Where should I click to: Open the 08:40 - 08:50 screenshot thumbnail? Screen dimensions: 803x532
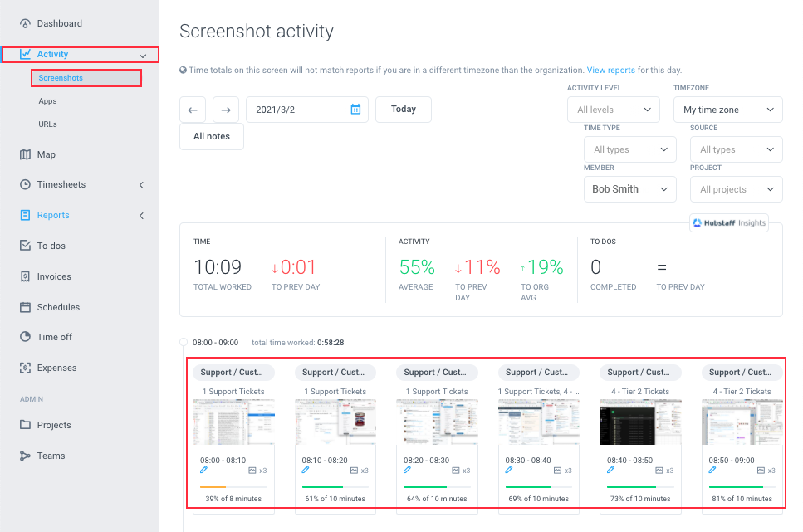pyautogui.click(x=640, y=422)
